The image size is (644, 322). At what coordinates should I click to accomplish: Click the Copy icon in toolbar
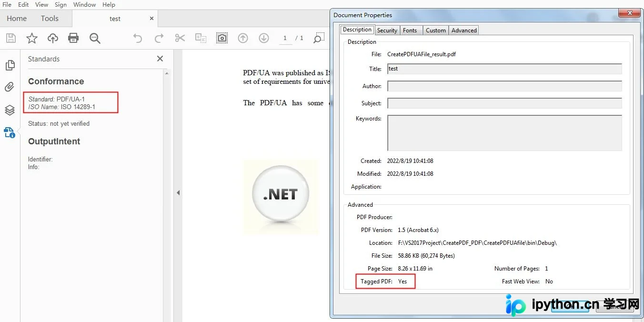201,38
